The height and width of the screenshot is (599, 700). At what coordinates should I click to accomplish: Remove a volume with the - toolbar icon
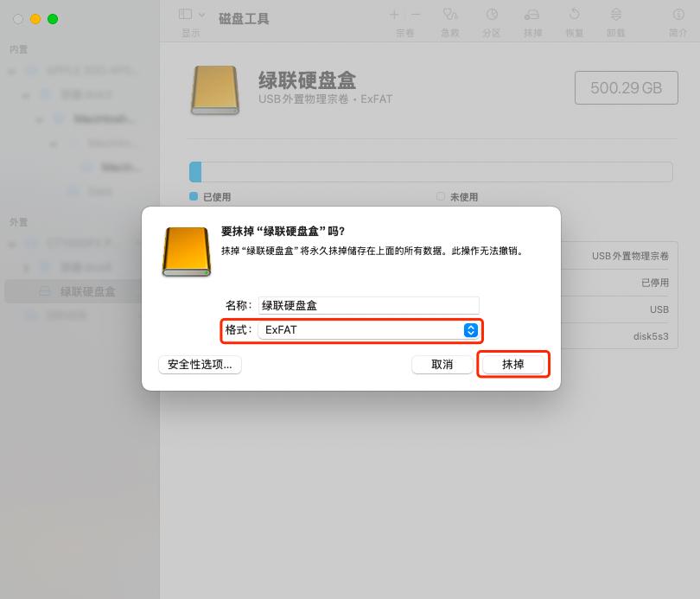(416, 15)
